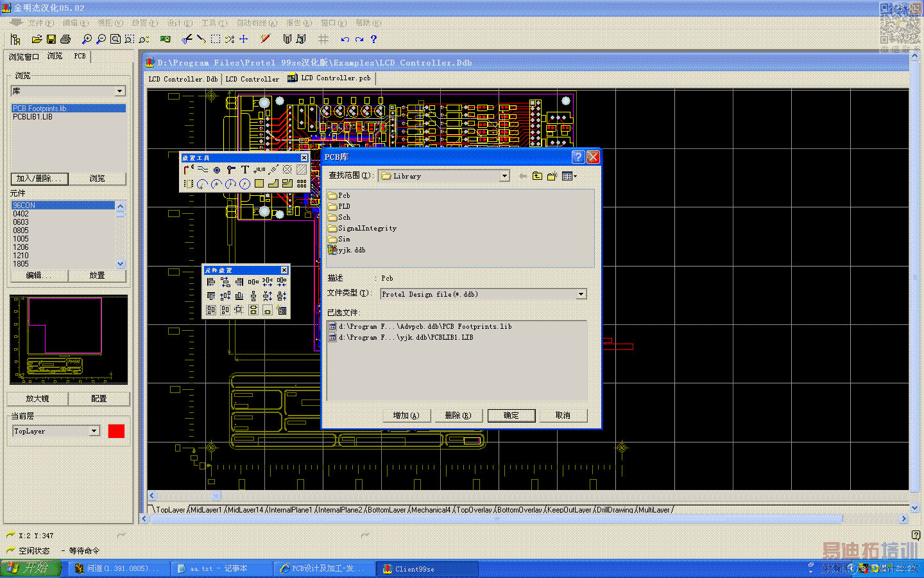Select the yjk.ddb file in list

coord(352,250)
